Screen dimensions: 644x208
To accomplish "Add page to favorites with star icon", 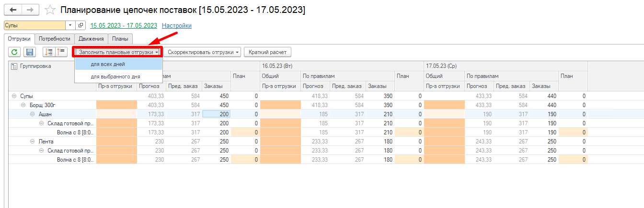I will pyautogui.click(x=49, y=10).
